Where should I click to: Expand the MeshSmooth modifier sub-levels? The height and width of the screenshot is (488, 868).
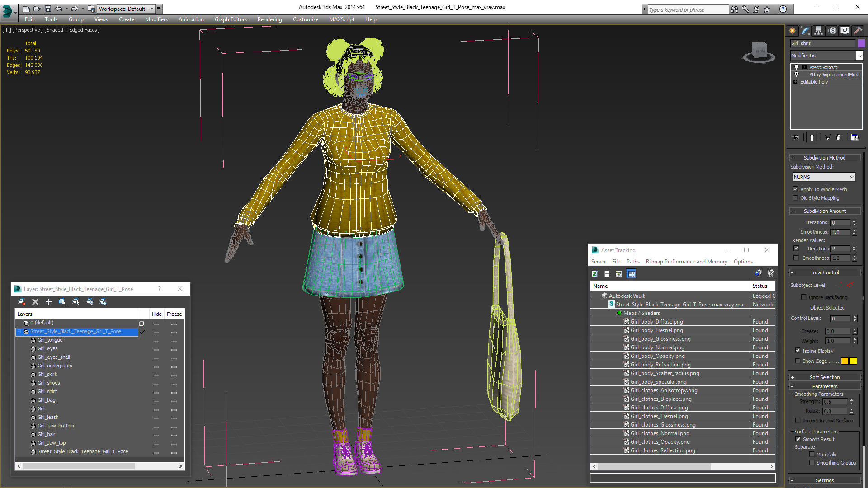point(804,67)
